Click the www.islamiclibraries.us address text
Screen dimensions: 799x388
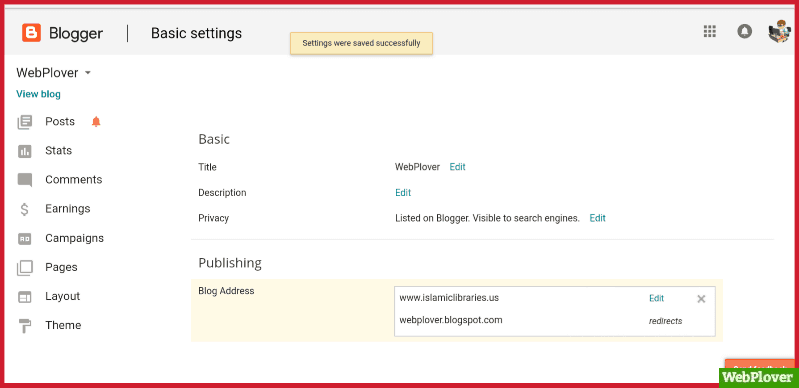449,298
